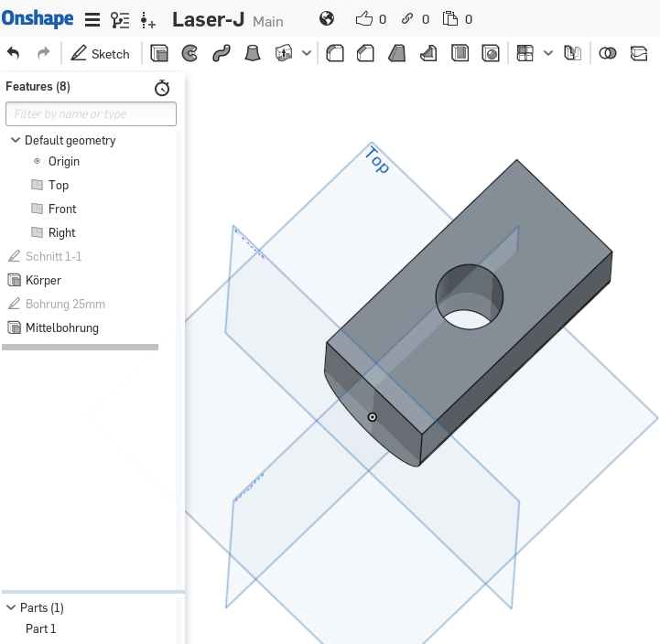The image size is (660, 644).
Task: Select the Sweep tool
Action: [221, 54]
